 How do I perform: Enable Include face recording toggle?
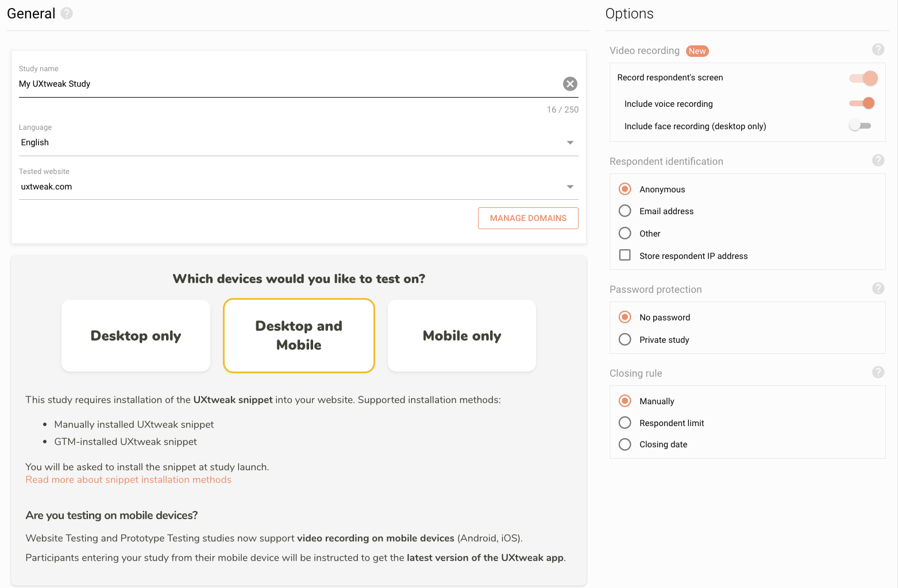860,126
